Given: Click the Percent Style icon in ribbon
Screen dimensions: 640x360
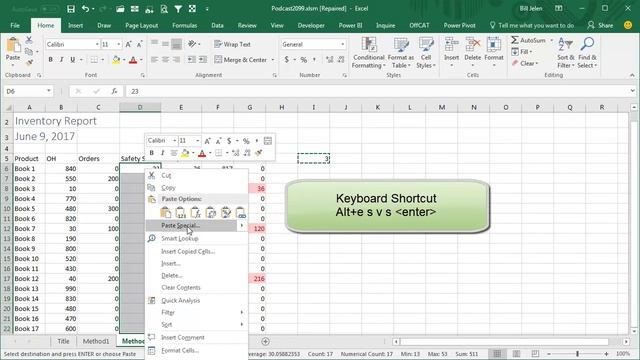Looking at the screenshot, I should coord(304,60).
